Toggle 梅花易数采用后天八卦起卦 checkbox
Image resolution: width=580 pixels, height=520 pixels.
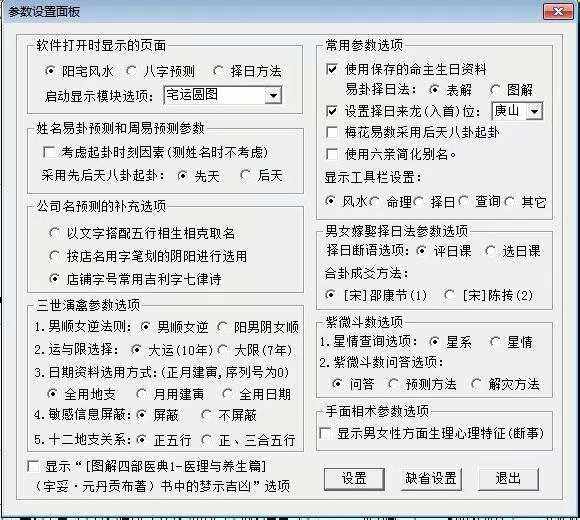(x=332, y=132)
